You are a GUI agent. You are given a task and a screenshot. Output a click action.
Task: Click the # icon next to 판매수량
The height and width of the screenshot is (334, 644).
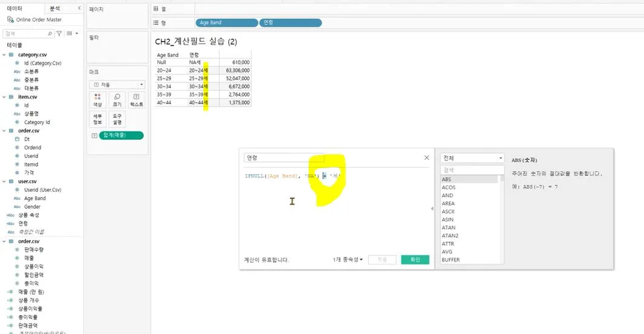pyautogui.click(x=17, y=250)
